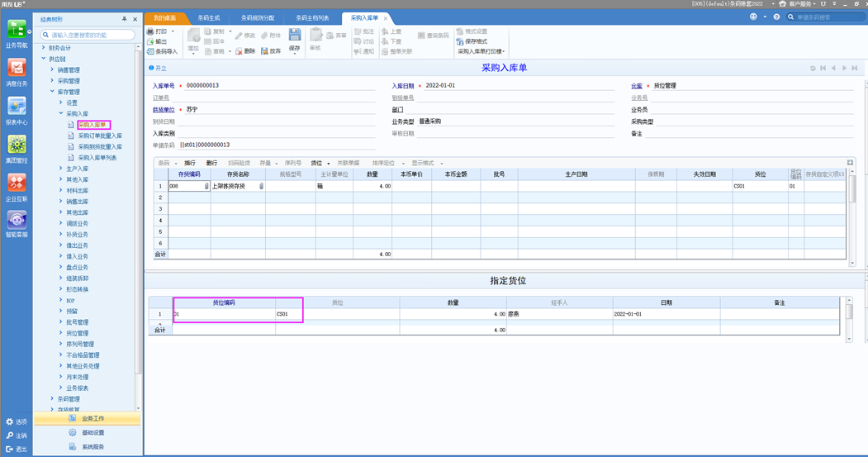Click the 修改 pencil icon

point(239,36)
